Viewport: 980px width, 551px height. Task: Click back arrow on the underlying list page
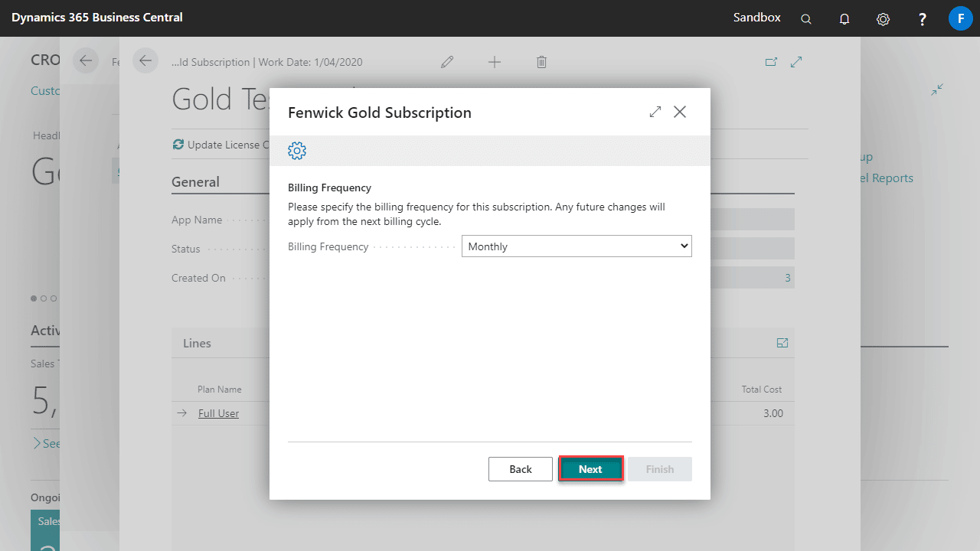click(x=86, y=60)
